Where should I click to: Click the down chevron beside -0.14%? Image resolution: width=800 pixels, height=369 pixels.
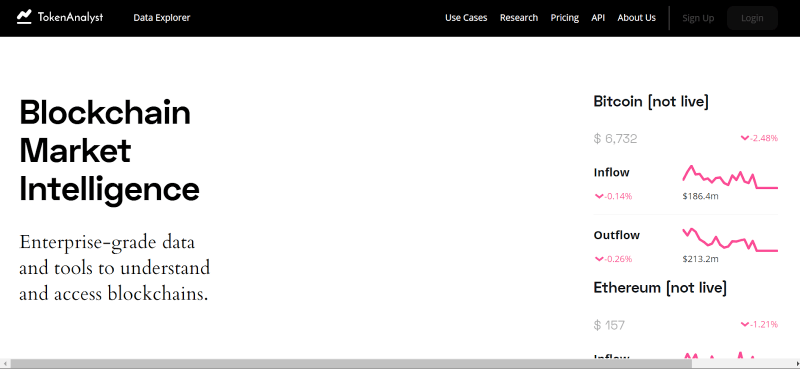(599, 196)
